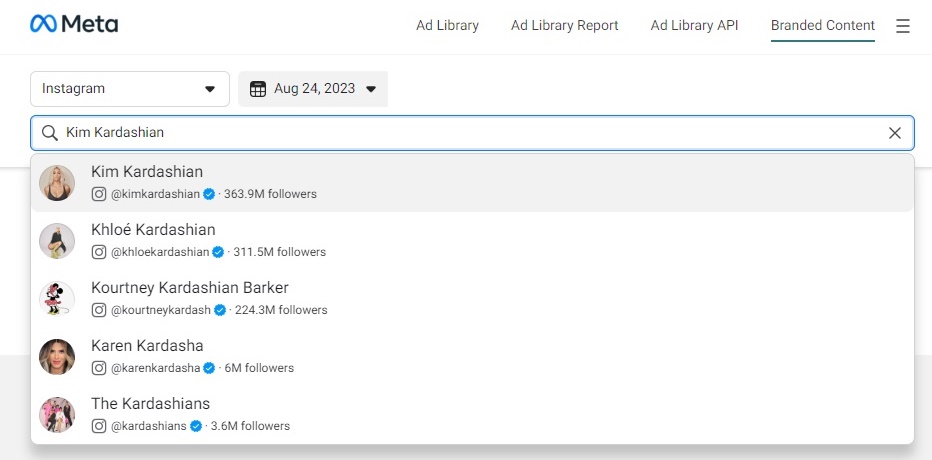Click the arrow on the Instagram dropdown

coord(210,89)
